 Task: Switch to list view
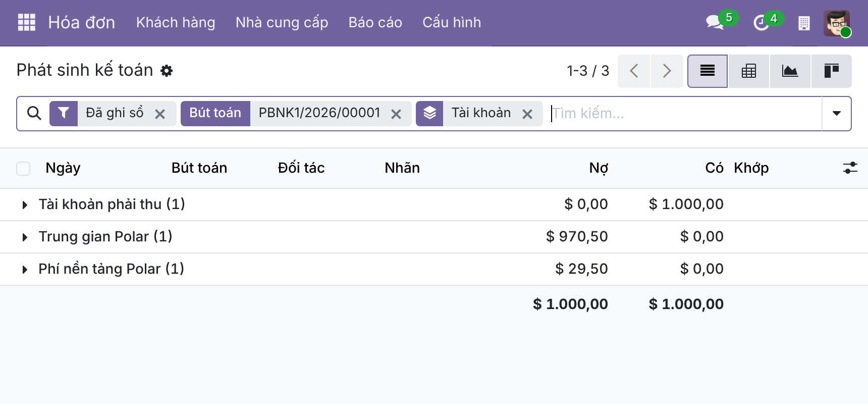[708, 71]
